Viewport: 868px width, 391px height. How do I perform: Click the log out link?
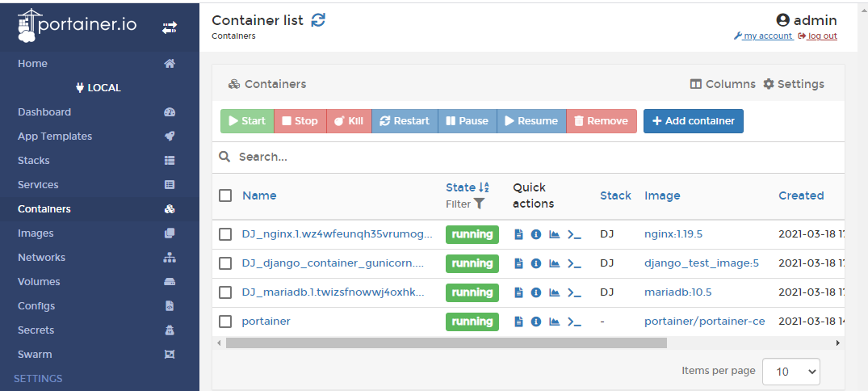pos(817,36)
